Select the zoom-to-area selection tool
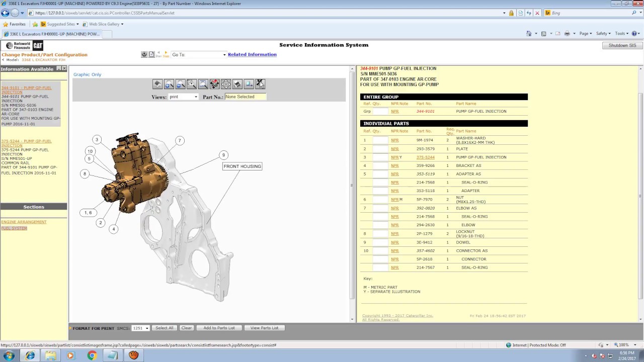 tap(192, 84)
